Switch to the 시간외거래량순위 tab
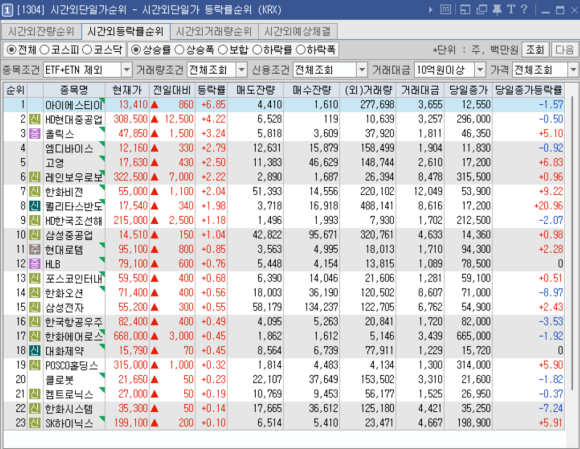 click(214, 31)
